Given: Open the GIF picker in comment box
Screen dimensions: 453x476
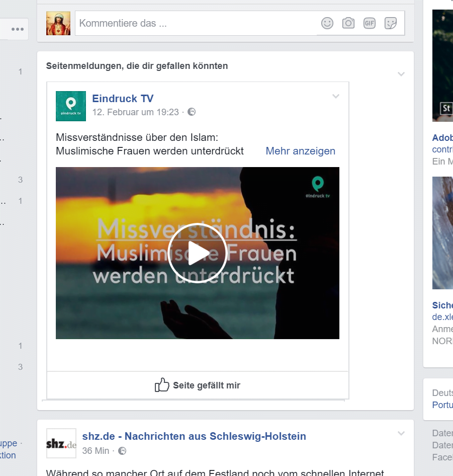Looking at the screenshot, I should click(x=370, y=23).
